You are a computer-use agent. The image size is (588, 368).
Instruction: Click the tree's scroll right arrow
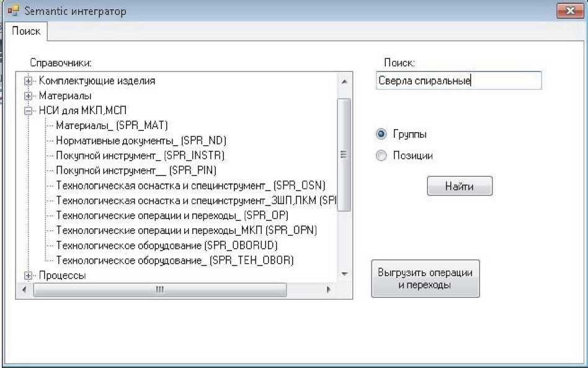329,290
